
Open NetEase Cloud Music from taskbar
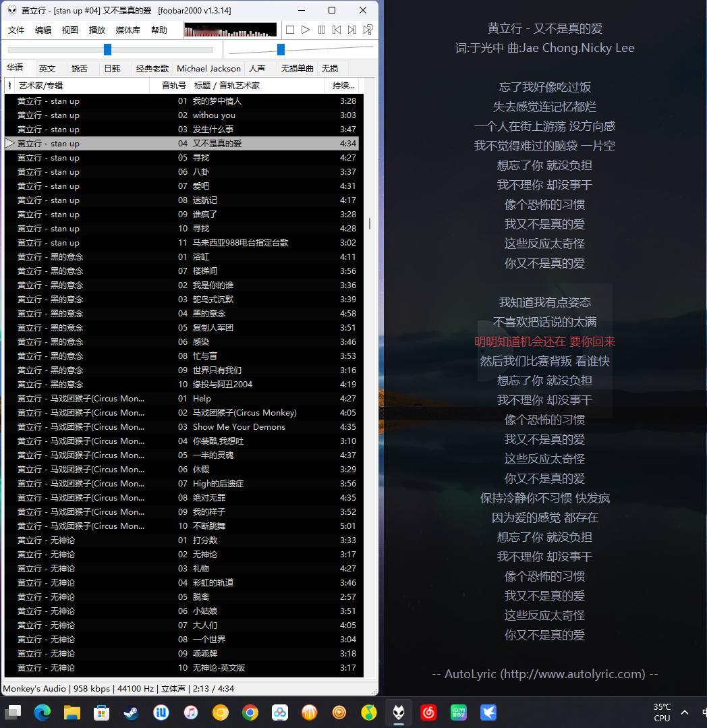pos(428,712)
